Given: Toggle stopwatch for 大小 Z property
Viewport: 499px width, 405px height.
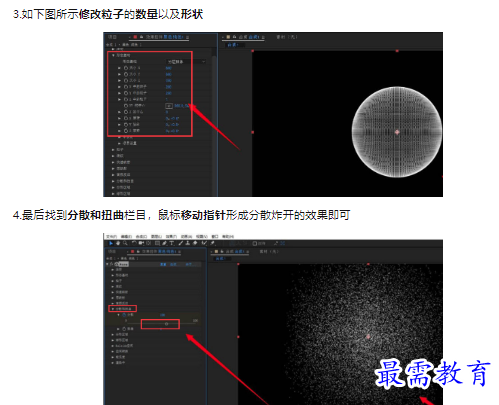Looking at the screenshot, I should coord(126,81).
